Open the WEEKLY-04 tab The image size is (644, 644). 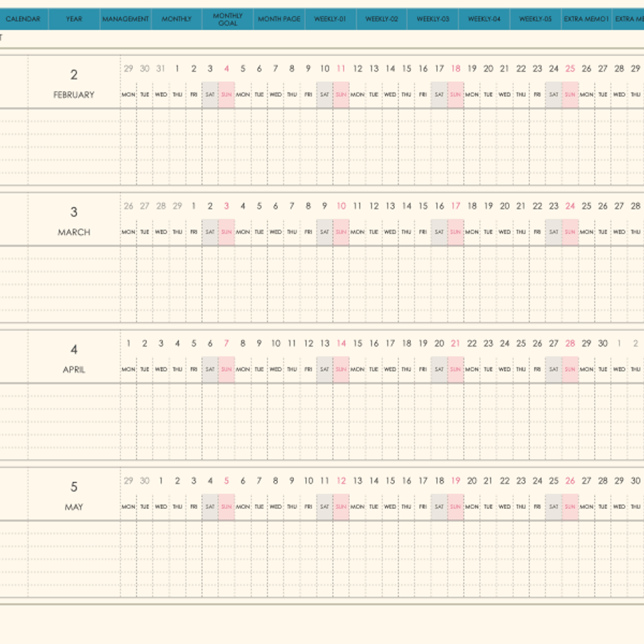coord(484,19)
